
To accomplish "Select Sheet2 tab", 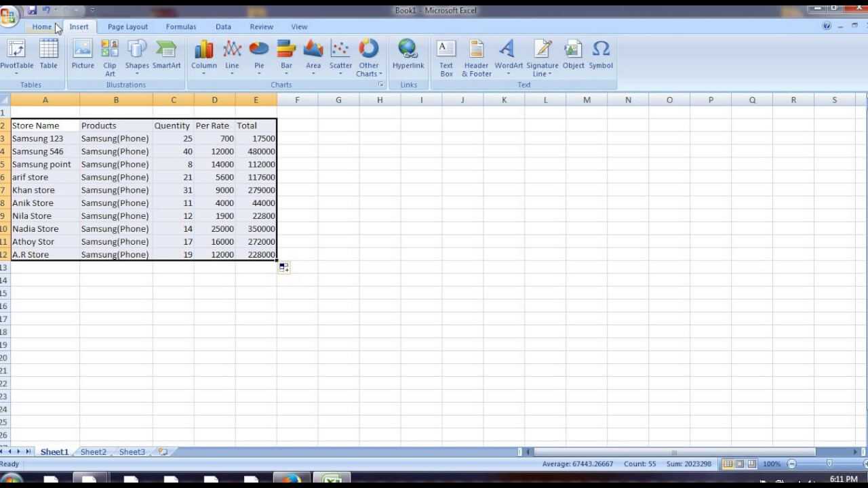I will tap(94, 451).
